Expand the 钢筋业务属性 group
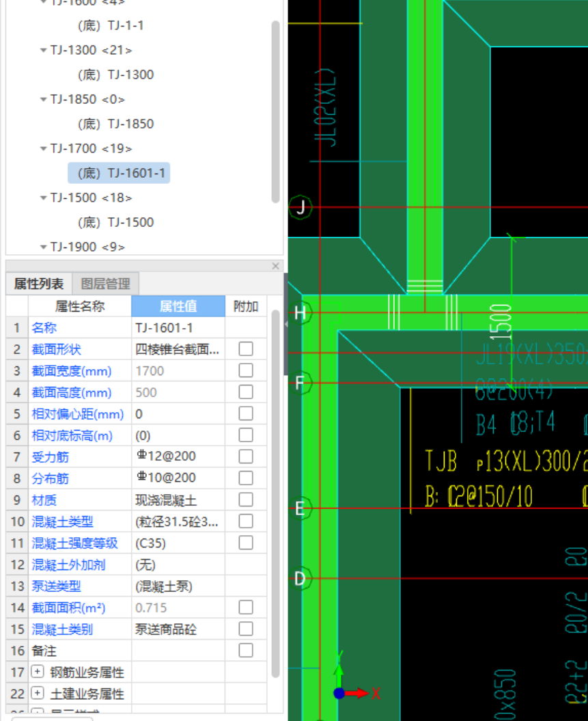Viewport: 588px width, 721px height. click(x=37, y=672)
